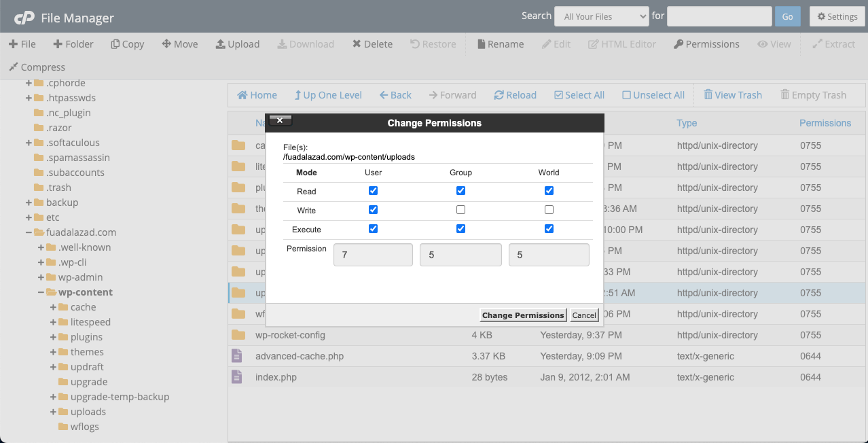Select upgrade folder in tree
This screenshot has width=868, height=443.
(89, 382)
